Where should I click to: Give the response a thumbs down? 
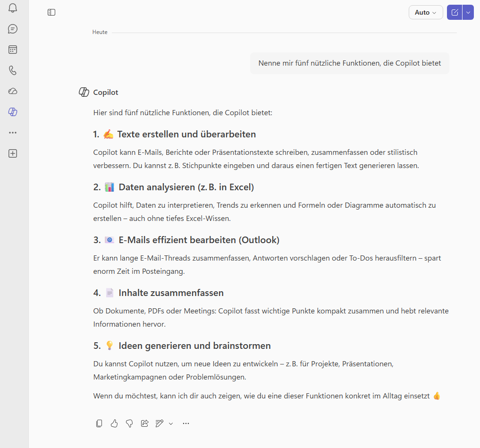129,423
